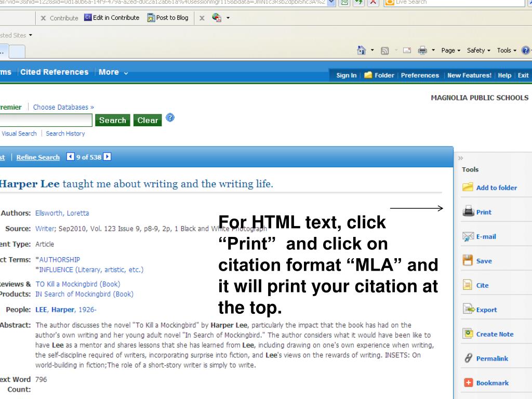Go to next result arrow
Image resolution: width=532 pixels, height=399 pixels.
[x=107, y=157]
